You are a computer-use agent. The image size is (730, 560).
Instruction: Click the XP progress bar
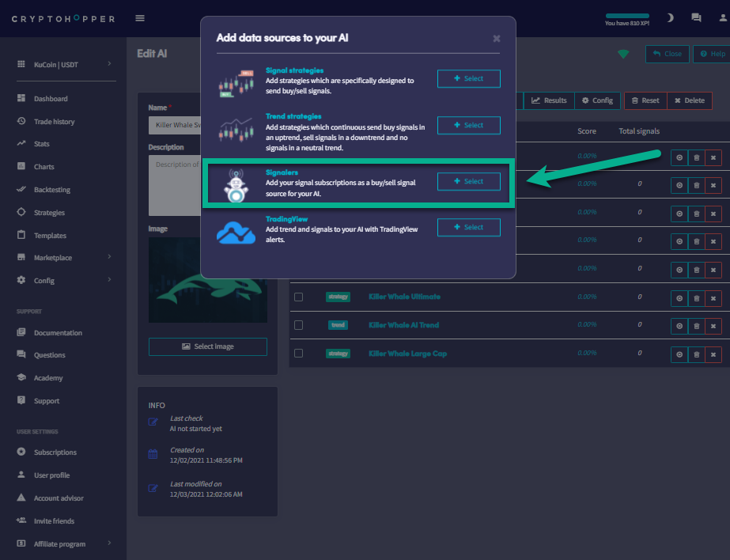[x=627, y=16]
